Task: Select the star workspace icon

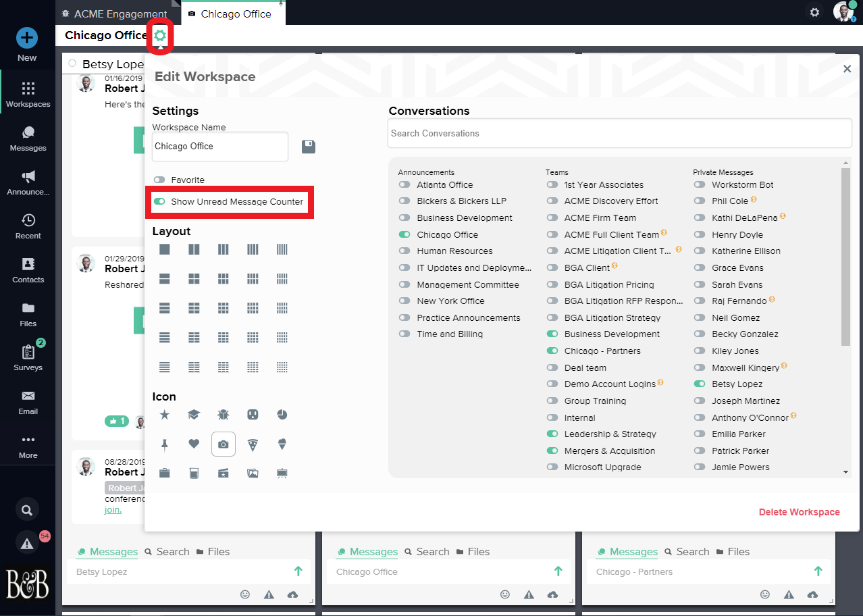Action: pyautogui.click(x=164, y=414)
